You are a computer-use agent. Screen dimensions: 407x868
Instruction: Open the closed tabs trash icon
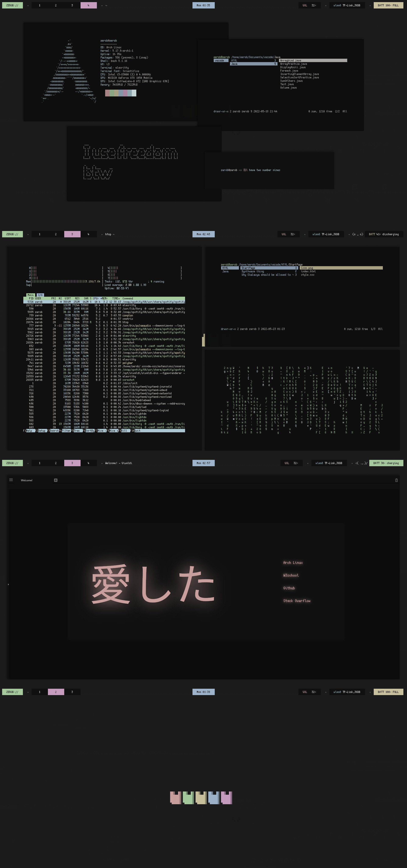click(x=396, y=480)
